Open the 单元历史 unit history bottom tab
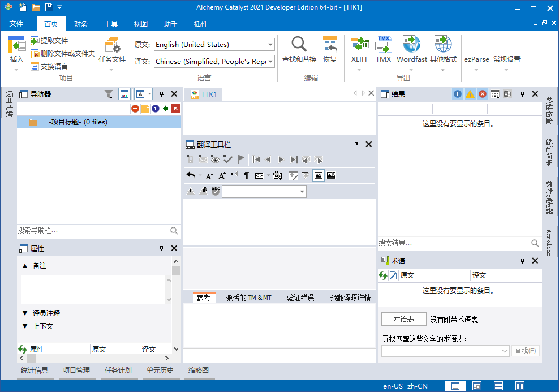The image size is (559, 392). pos(160,371)
